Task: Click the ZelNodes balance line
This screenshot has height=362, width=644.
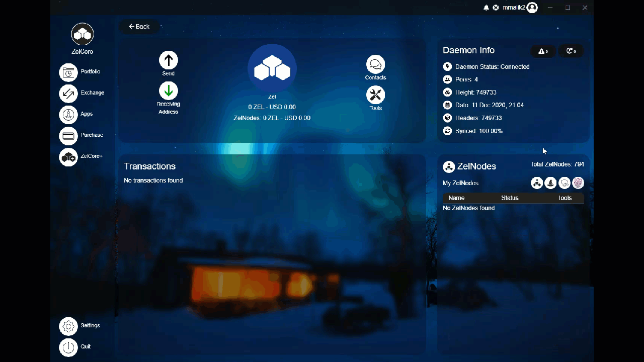Action: [272, 118]
